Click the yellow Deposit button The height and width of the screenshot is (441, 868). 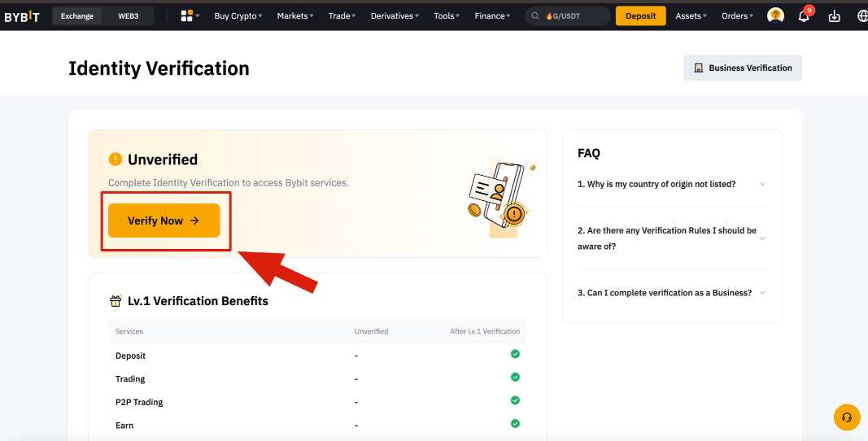click(640, 16)
